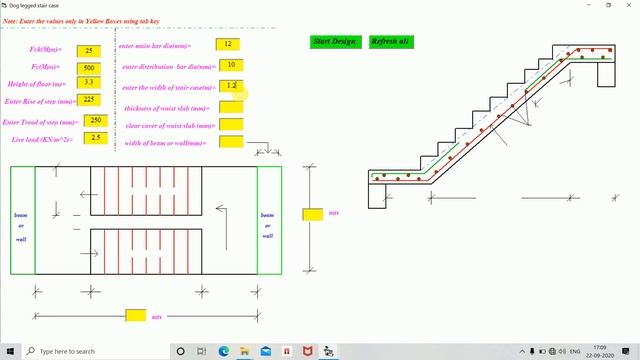Image resolution: width=640 pixels, height=360 pixels.
Task: Select the distribution bar dia input field
Action: (x=231, y=65)
